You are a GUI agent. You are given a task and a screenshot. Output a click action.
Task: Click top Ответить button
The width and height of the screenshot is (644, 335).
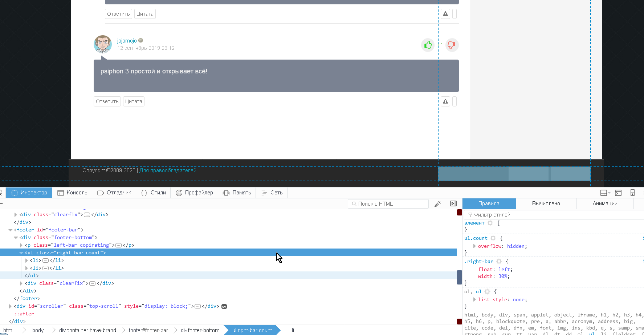(x=118, y=14)
